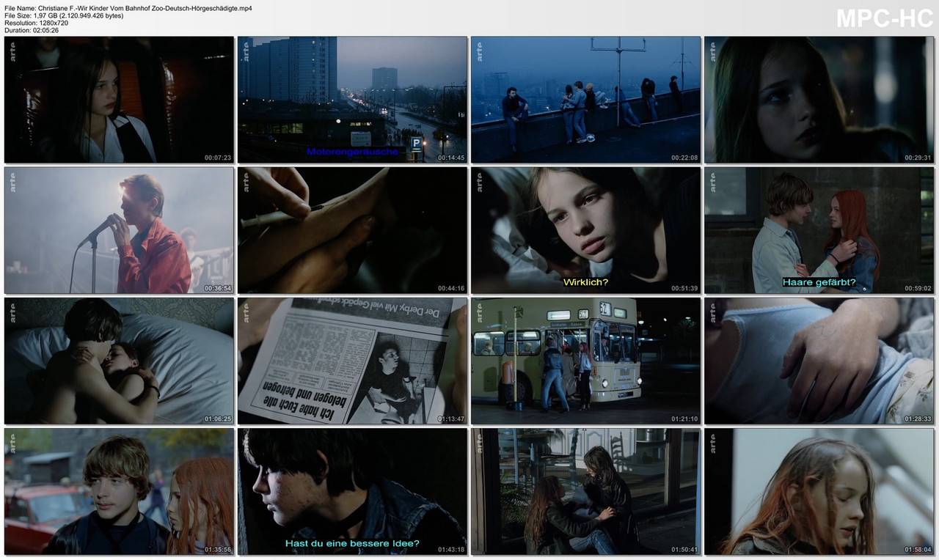Select the bus scene thumbnail at 01:21:10
This screenshot has height=560, width=939.
pyautogui.click(x=585, y=361)
